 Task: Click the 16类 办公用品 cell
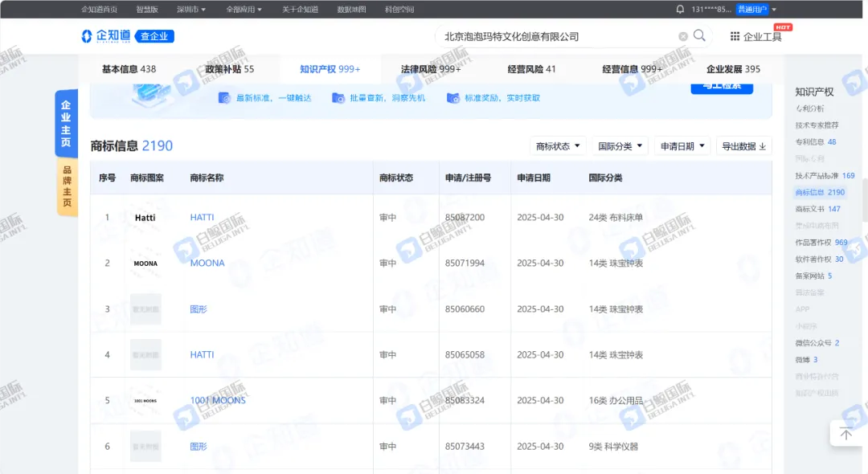616,400
